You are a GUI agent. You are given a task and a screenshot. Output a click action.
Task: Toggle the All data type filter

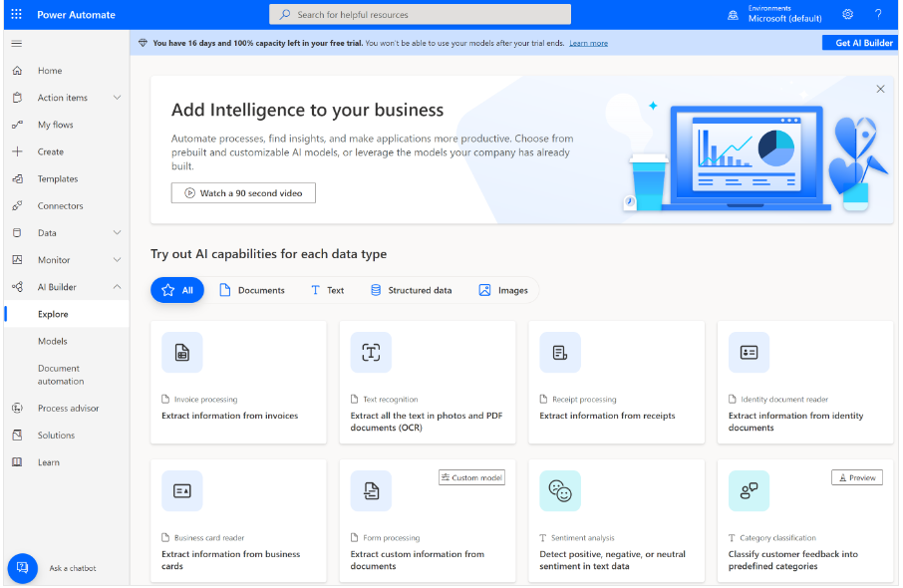click(176, 290)
